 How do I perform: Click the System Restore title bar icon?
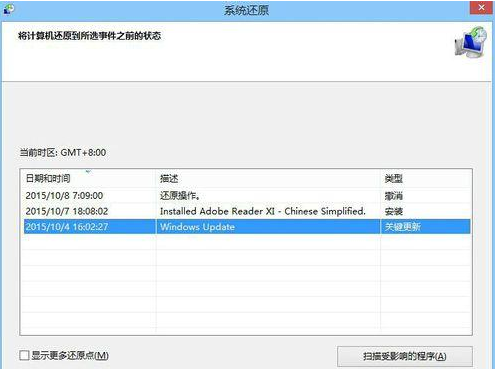9,9
